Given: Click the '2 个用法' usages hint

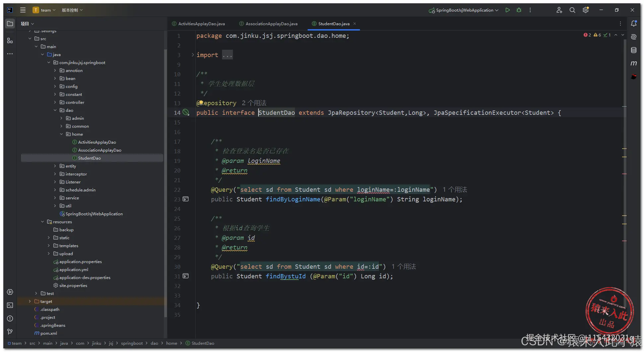Looking at the screenshot, I should 254,103.
